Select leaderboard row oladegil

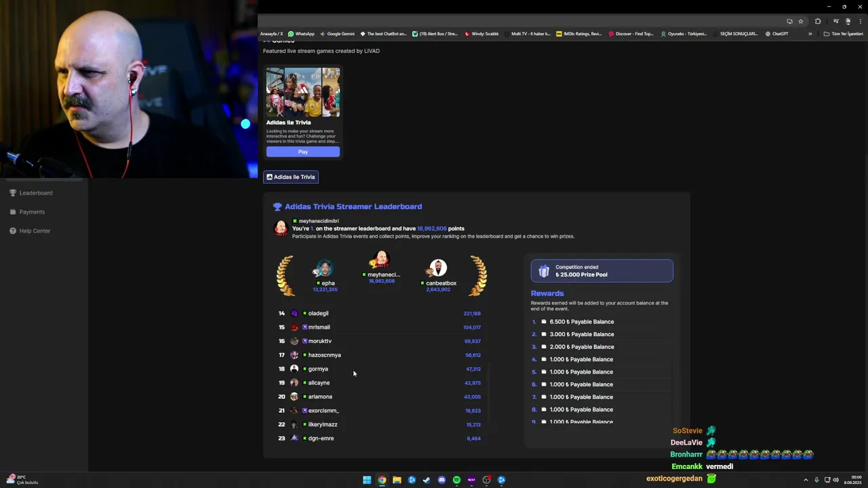click(380, 313)
